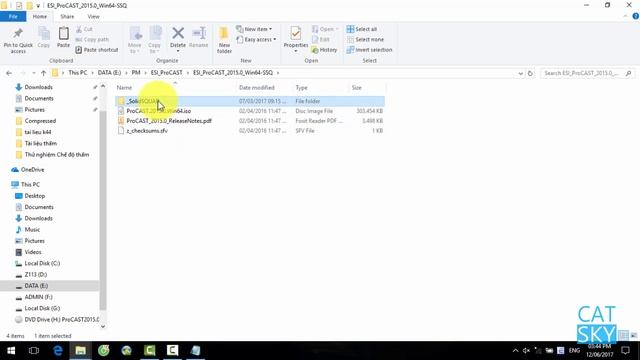The height and width of the screenshot is (360, 640).
Task: Click the Rename ribbon icon
Action: [x=199, y=38]
